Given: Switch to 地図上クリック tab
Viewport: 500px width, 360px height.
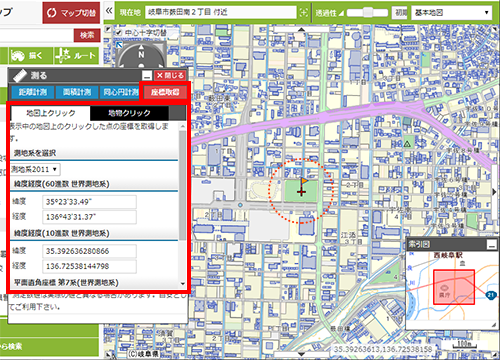Looking at the screenshot, I should 51,113.
